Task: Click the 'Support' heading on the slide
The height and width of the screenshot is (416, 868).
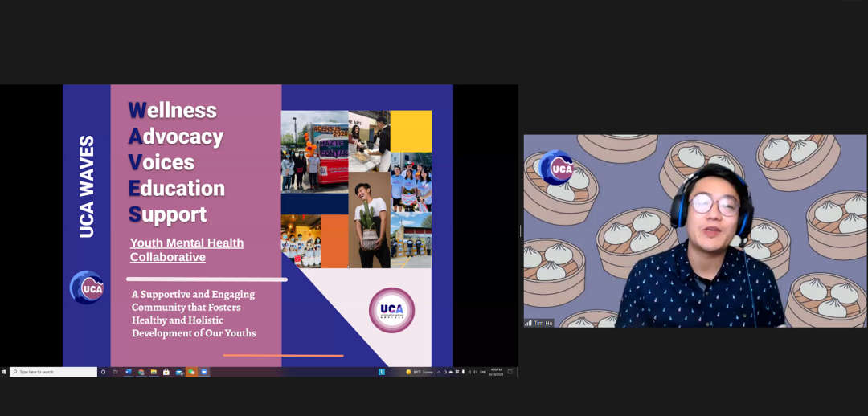Action: coord(167,214)
